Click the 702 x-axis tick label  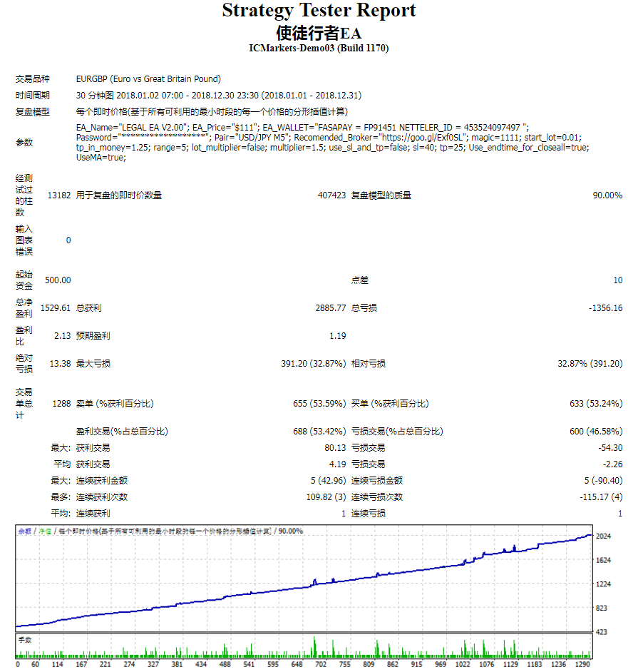(321, 664)
